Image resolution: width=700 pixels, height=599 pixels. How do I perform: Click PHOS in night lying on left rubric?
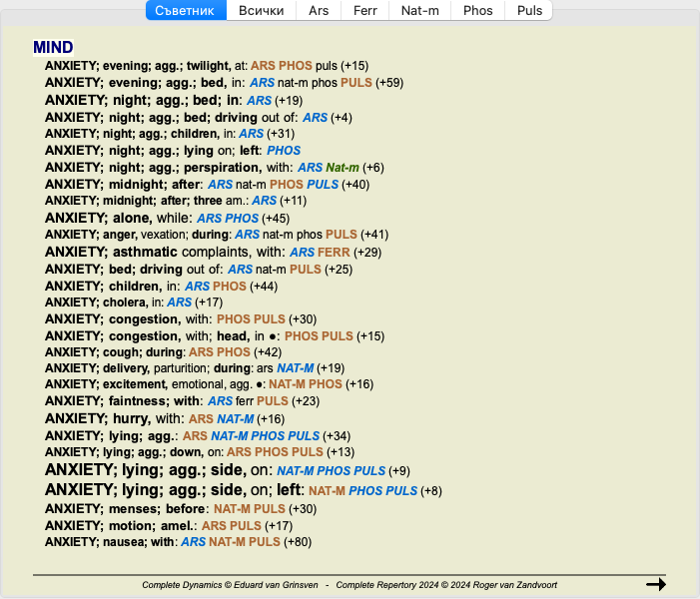[284, 150]
